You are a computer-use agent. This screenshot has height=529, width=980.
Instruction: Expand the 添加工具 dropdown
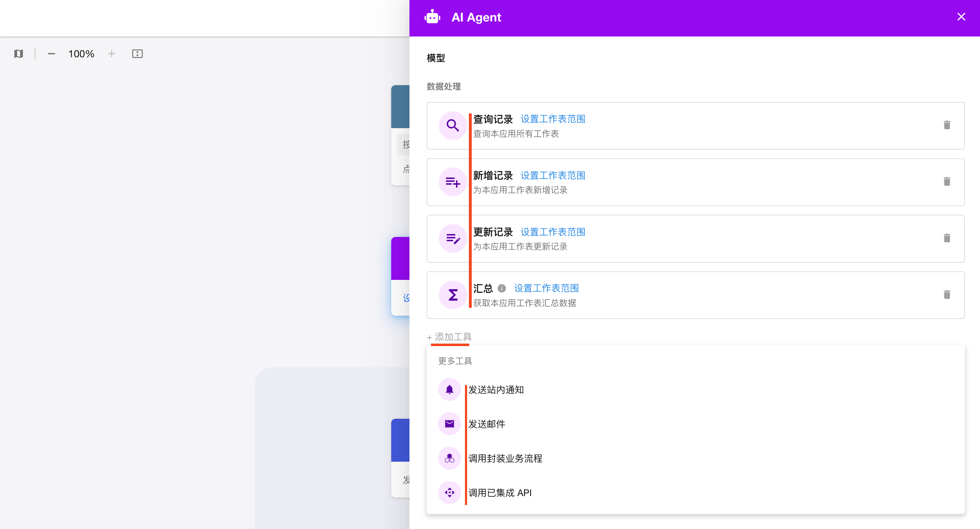tap(449, 337)
